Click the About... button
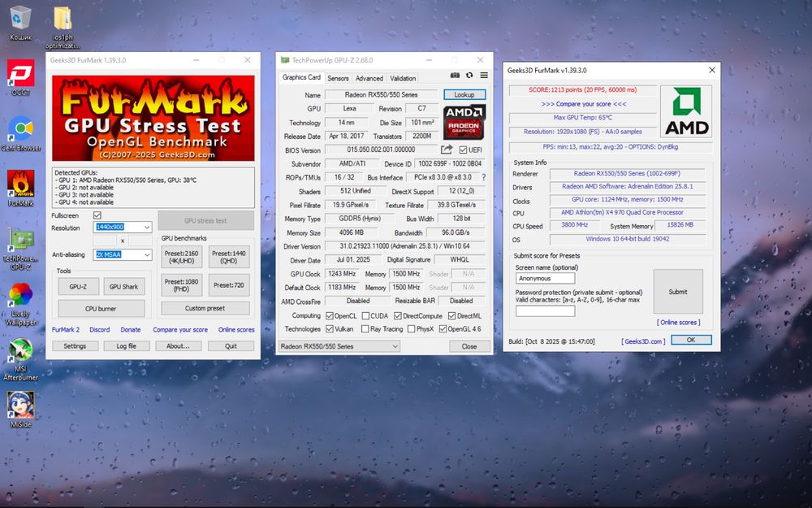812x508 pixels. click(178, 345)
